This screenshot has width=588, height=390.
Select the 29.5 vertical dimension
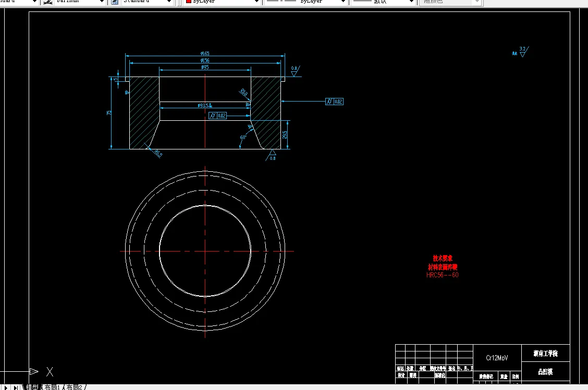pos(285,134)
